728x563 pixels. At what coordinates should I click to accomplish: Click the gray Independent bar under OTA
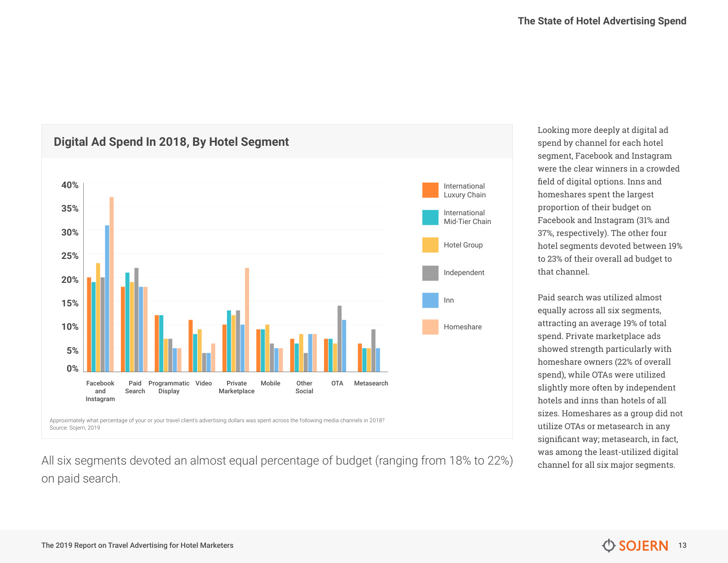point(340,339)
